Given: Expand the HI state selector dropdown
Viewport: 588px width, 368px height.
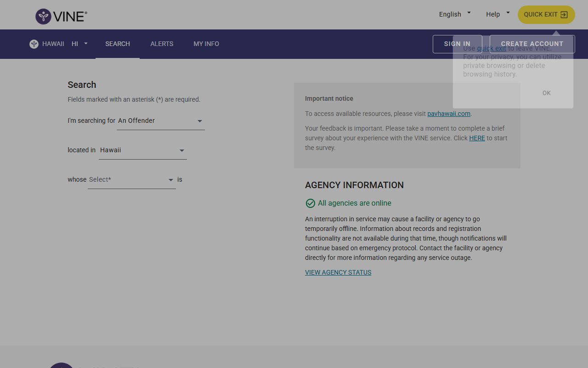Looking at the screenshot, I should 79,44.
